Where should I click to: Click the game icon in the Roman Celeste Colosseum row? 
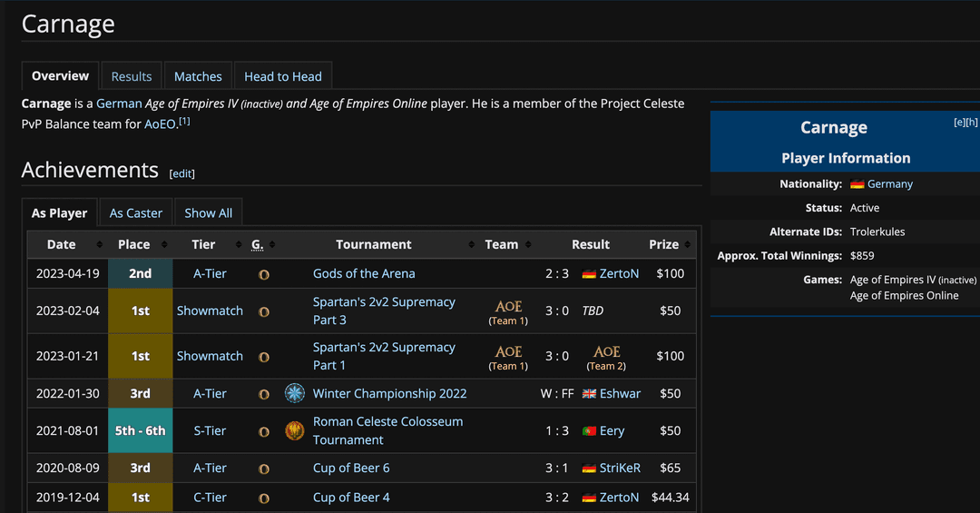tap(264, 431)
